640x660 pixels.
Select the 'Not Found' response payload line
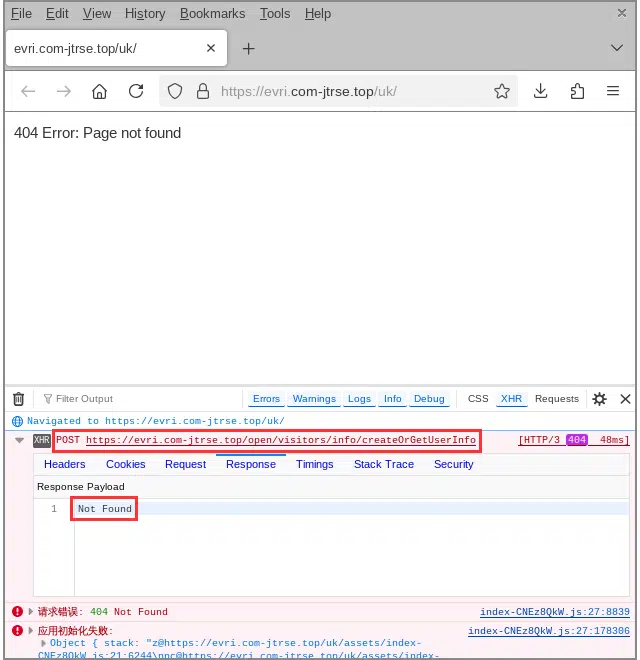tap(104, 508)
